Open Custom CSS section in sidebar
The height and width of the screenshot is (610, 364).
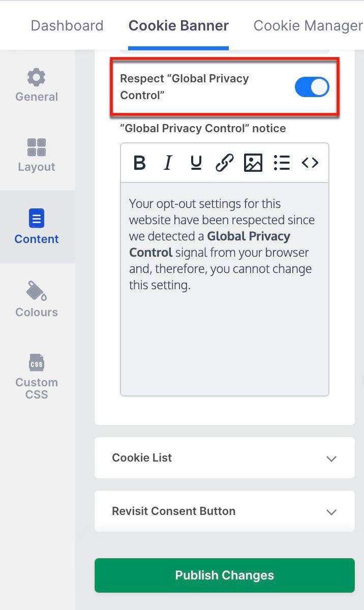(37, 376)
